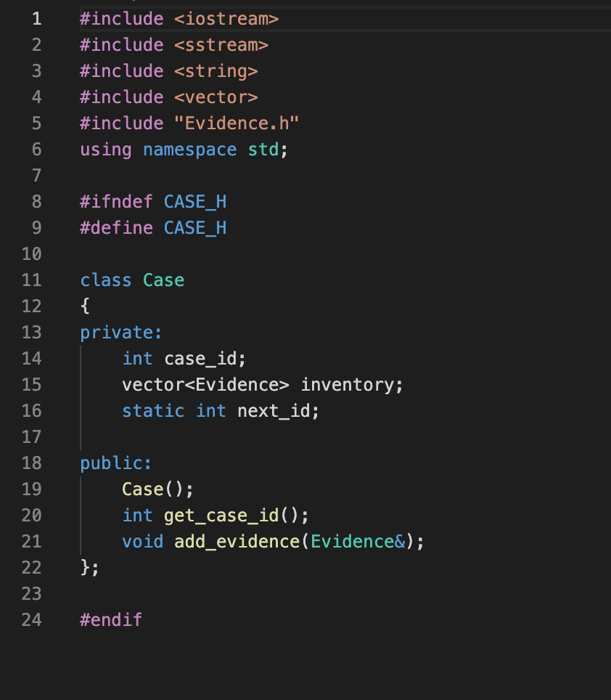Click the "Evidence.h" include string
The image size is (611, 700).
click(x=237, y=123)
